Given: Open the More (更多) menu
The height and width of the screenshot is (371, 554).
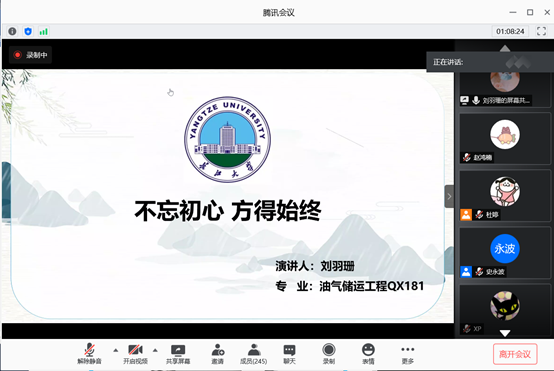Looking at the screenshot, I should [x=407, y=354].
